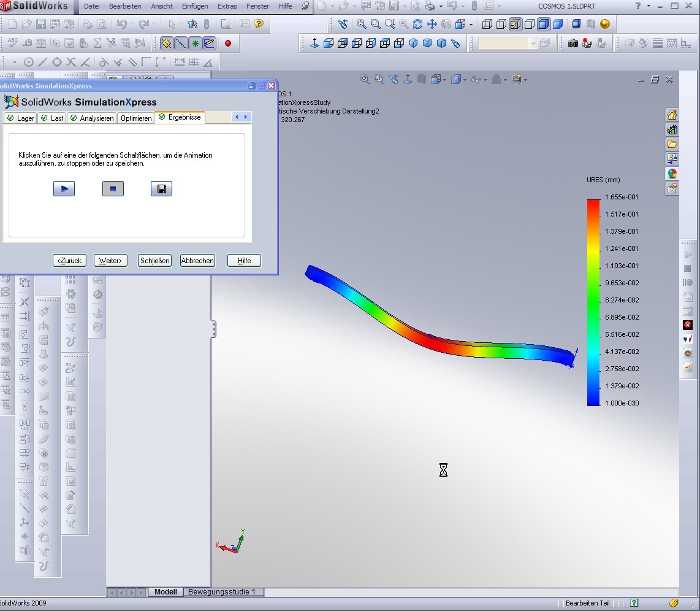Switch to Isometric standard view
Image resolution: width=700 pixels, height=611 pixels.
[413, 44]
